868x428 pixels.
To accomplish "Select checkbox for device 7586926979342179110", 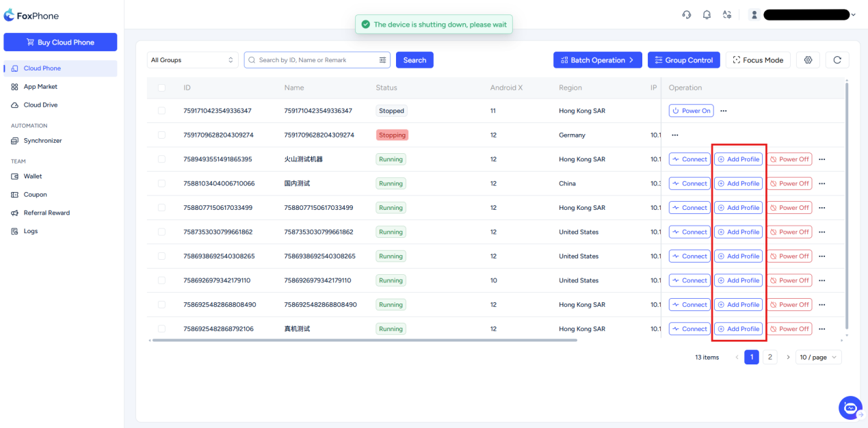I will [x=161, y=280].
